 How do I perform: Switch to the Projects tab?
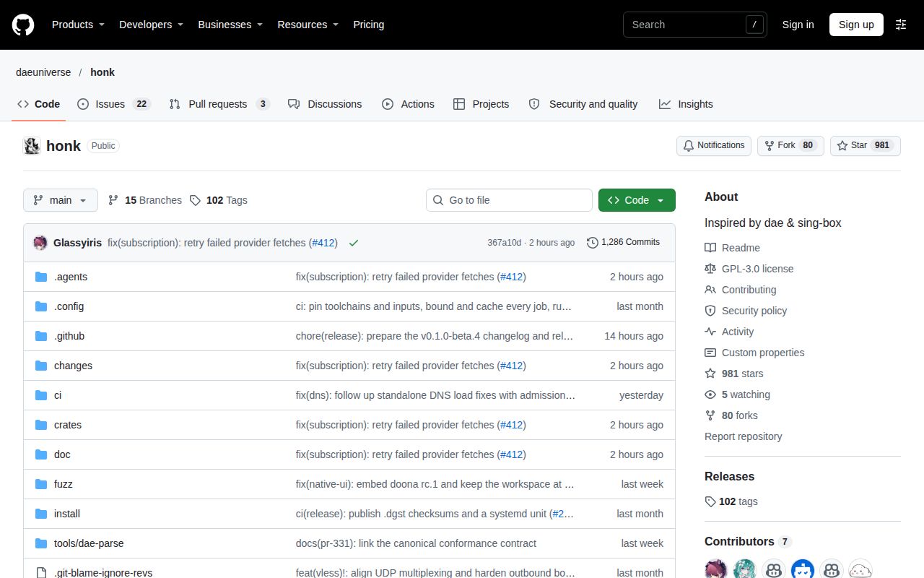click(x=481, y=104)
